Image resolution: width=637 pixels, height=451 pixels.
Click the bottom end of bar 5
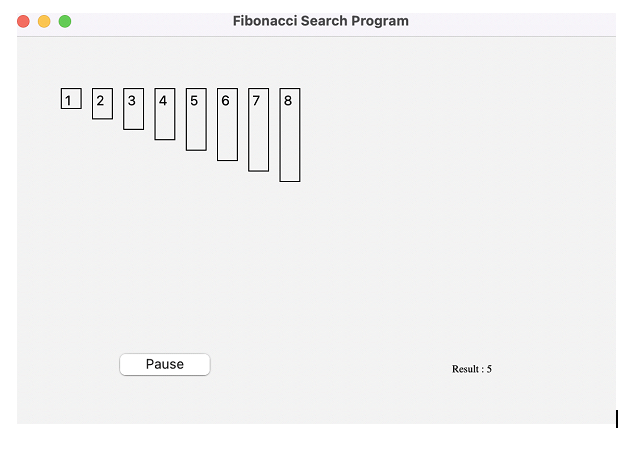coord(196,146)
